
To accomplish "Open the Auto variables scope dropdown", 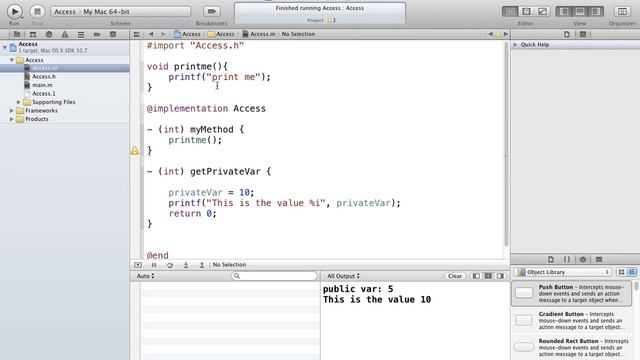I will [x=145, y=276].
